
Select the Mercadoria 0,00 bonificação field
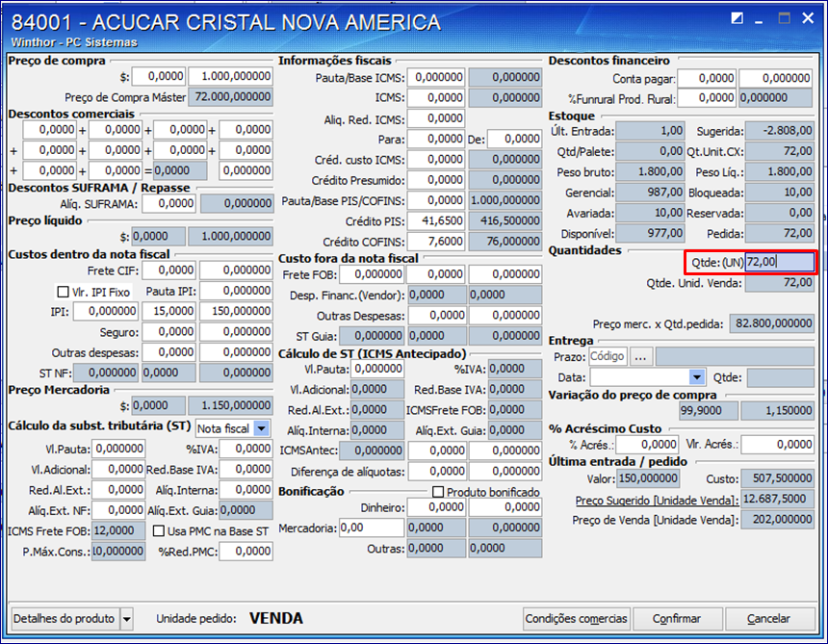pyautogui.click(x=372, y=528)
